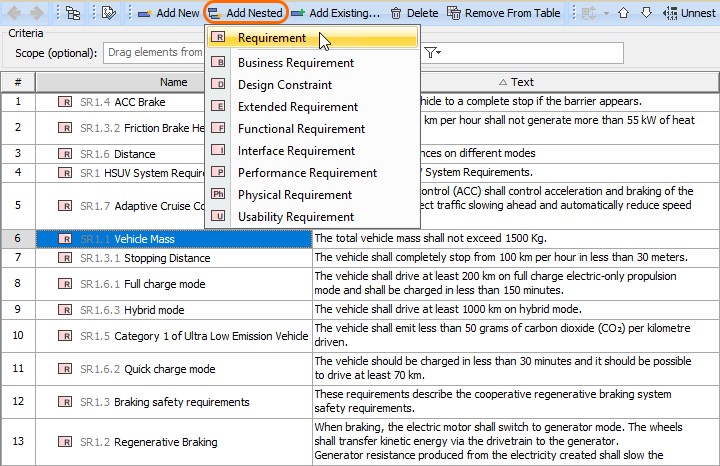
Task: Select Business Requirement menu item
Action: [293, 63]
